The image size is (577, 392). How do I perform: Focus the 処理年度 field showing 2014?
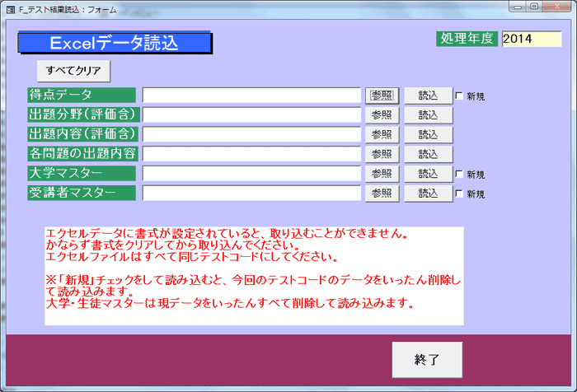click(531, 39)
